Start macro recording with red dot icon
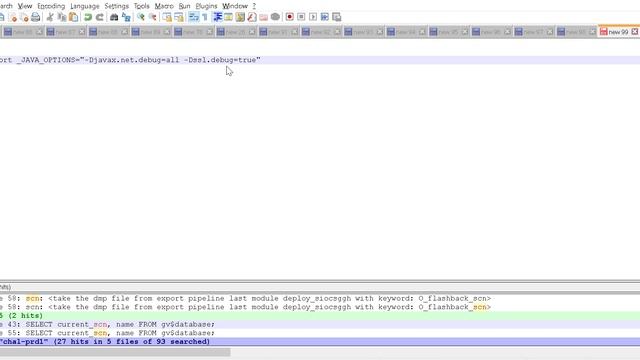Image resolution: width=640 pixels, height=360 pixels. tap(290, 17)
